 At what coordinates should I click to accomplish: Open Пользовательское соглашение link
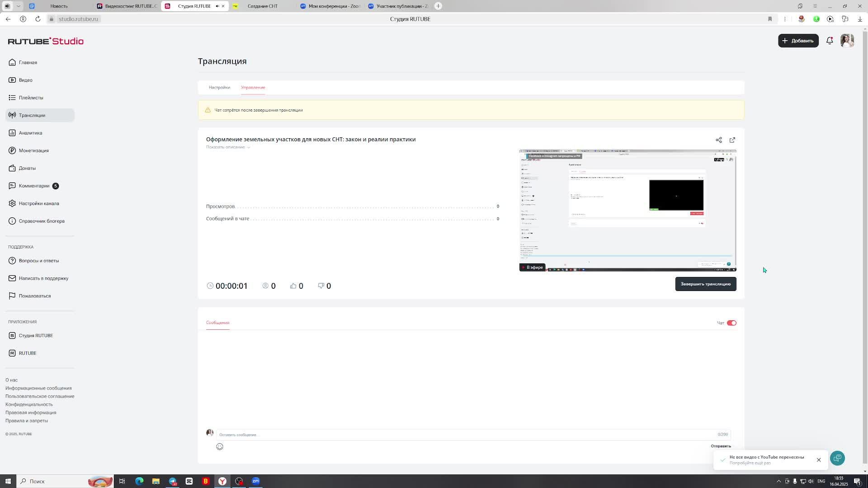tap(40, 396)
